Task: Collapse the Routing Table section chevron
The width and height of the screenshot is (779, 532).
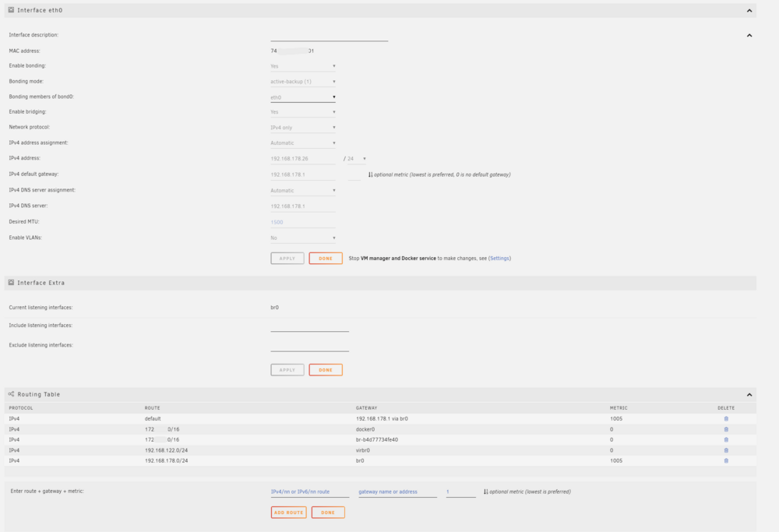Action: tap(749, 395)
